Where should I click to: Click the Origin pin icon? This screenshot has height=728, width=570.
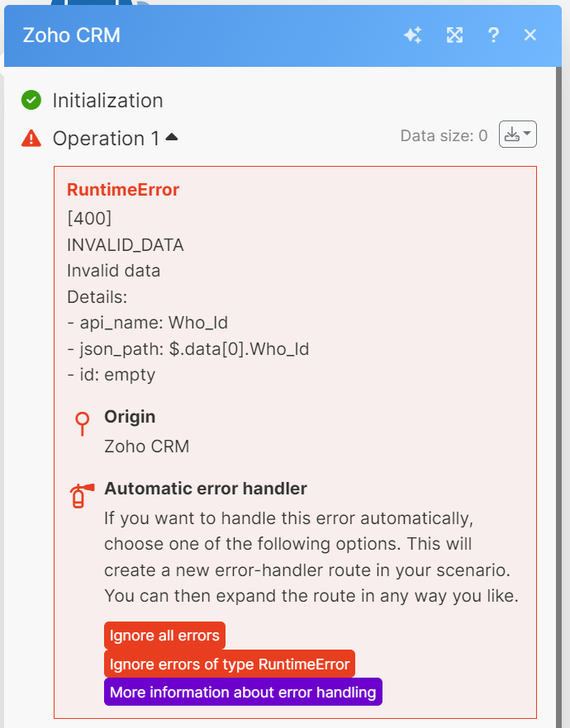(x=82, y=423)
